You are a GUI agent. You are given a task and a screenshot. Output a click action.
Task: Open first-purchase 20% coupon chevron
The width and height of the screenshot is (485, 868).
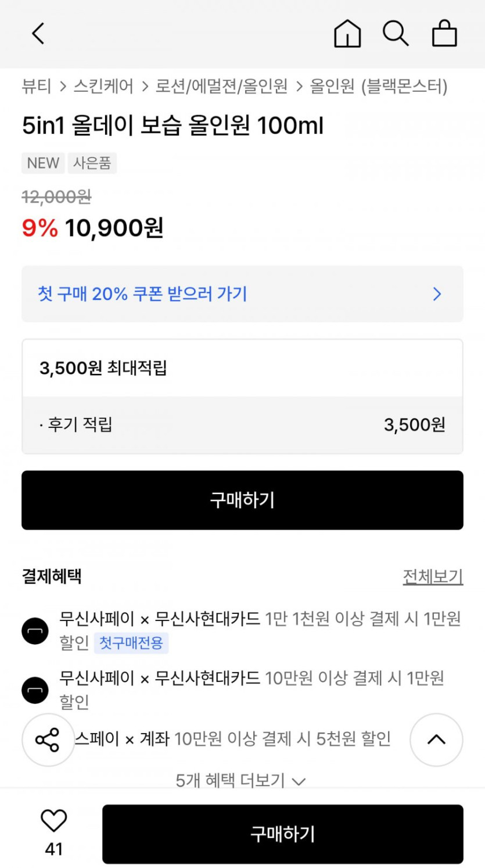click(x=437, y=294)
